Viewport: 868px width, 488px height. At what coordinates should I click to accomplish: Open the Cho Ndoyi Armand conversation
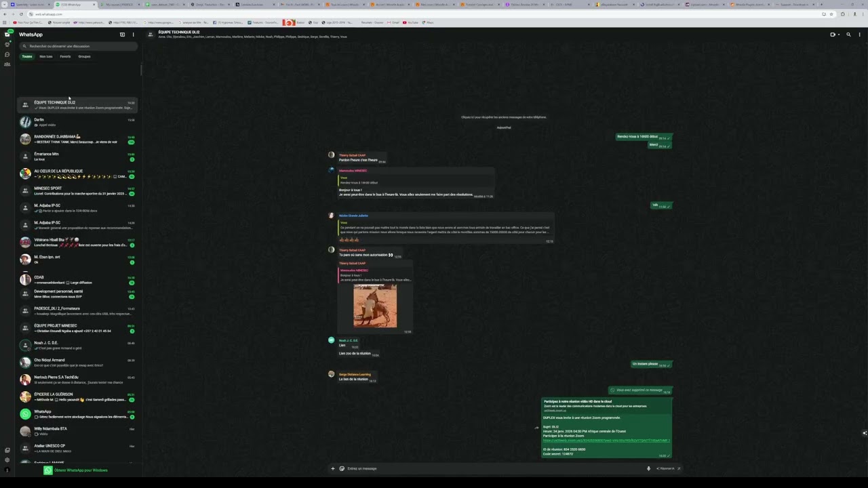[78, 363]
